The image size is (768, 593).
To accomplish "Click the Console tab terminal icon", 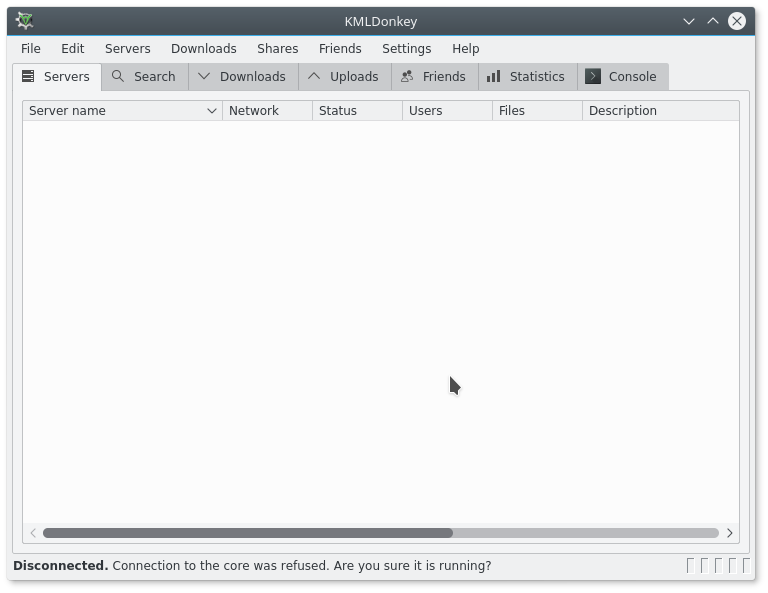I will tap(593, 76).
